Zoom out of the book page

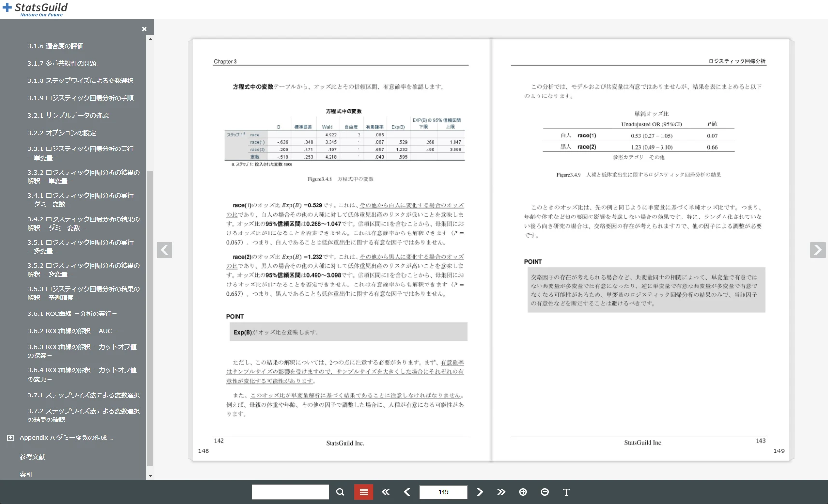click(545, 492)
